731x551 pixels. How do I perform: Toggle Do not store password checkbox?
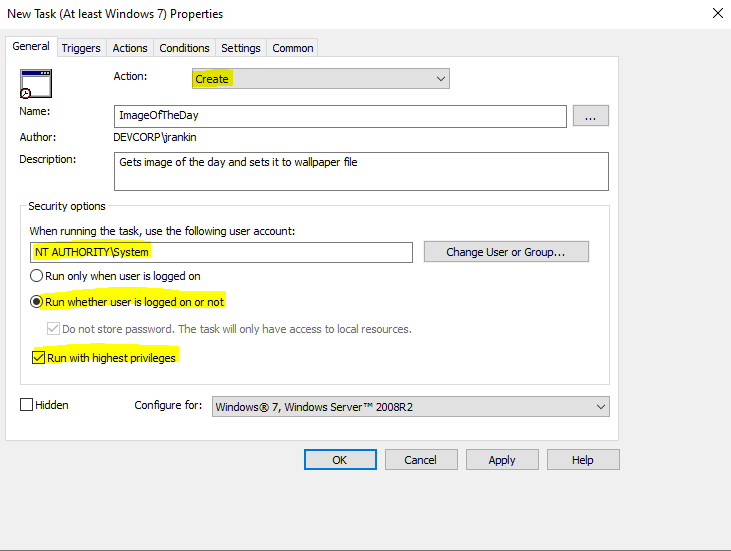pyautogui.click(x=53, y=329)
